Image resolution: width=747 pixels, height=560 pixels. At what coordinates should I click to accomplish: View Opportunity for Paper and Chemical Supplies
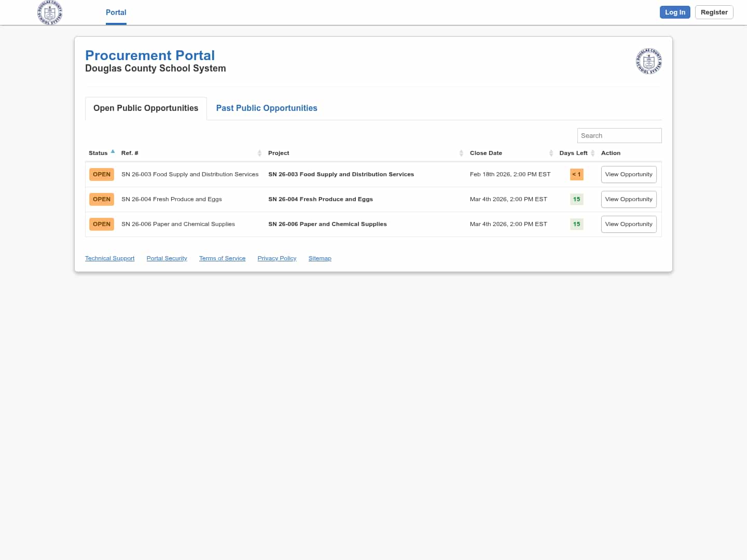pyautogui.click(x=628, y=224)
